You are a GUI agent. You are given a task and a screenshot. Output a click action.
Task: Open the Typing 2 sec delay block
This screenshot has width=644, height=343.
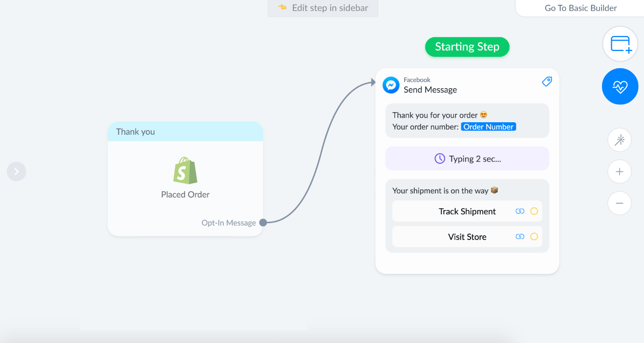(x=467, y=159)
